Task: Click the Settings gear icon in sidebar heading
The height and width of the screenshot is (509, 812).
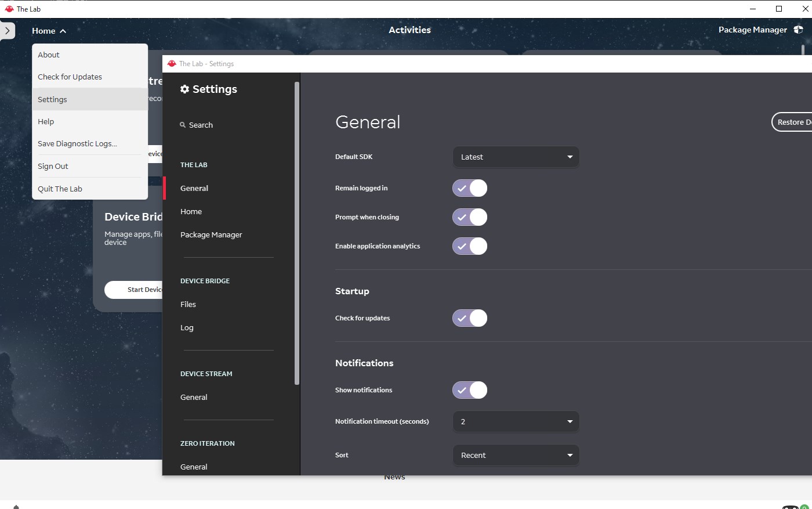Action: (184, 89)
